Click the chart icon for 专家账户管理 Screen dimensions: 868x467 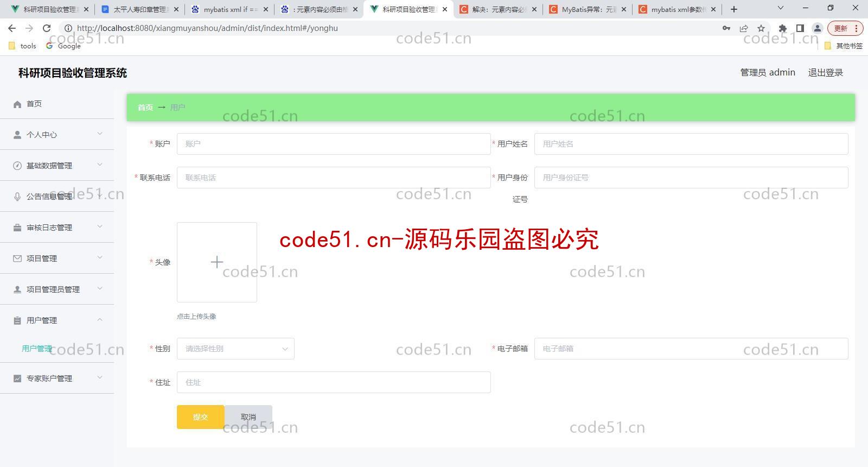(x=17, y=379)
